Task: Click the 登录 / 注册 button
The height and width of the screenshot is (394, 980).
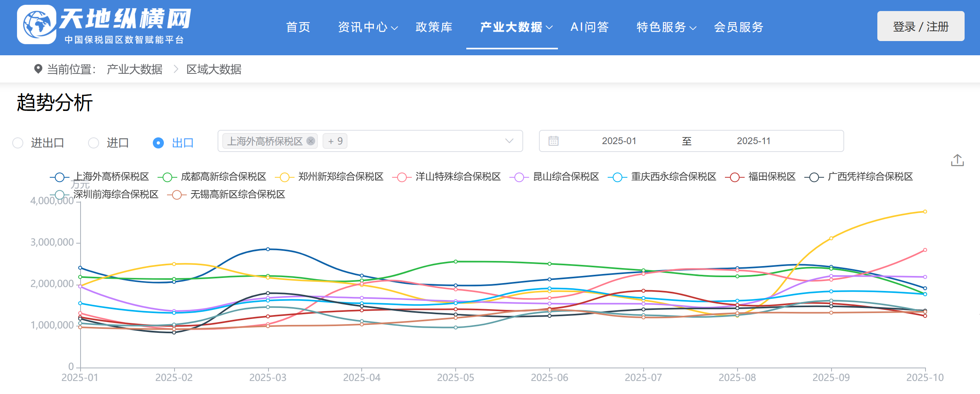Action: [x=920, y=26]
